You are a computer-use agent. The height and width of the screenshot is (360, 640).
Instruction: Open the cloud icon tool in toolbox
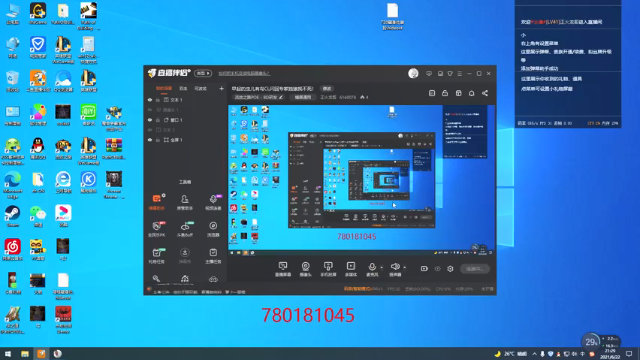pyautogui.click(x=213, y=279)
